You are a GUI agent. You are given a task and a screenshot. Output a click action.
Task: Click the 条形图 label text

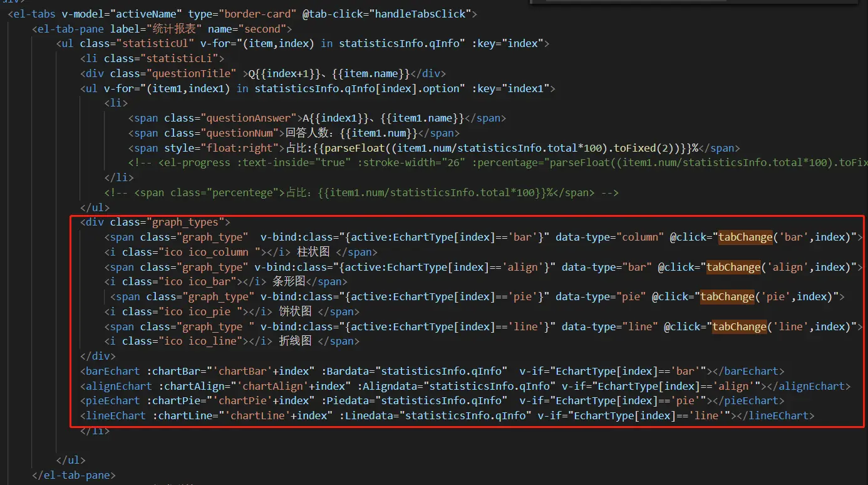pyautogui.click(x=290, y=282)
